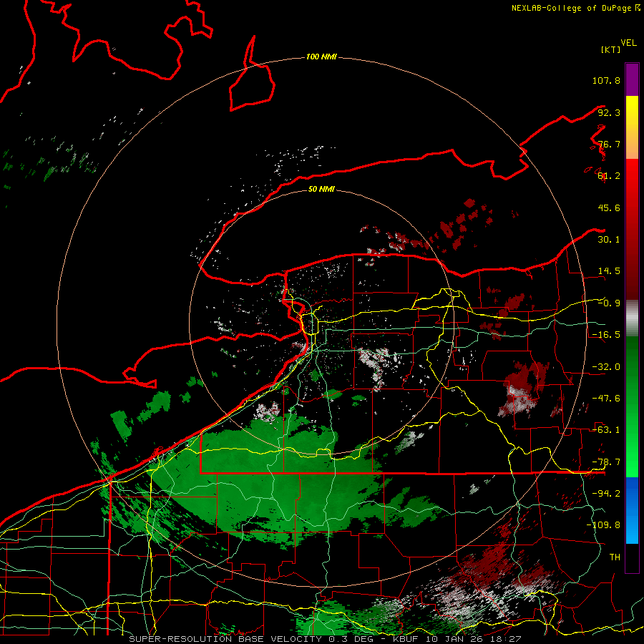Image resolution: width=644 pixels, height=644 pixels.
Task: Click the -78.7 velocity scale value
Action: (x=606, y=462)
